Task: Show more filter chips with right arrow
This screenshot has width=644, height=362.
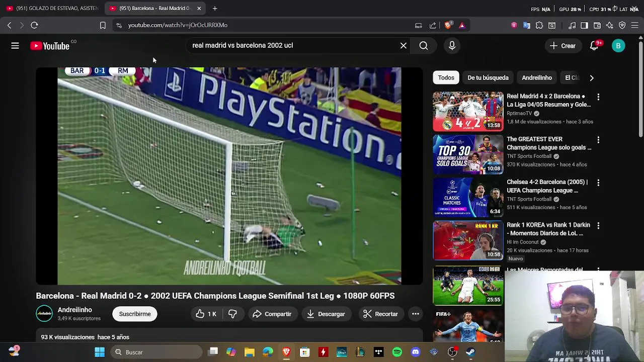Action: pos(592,78)
